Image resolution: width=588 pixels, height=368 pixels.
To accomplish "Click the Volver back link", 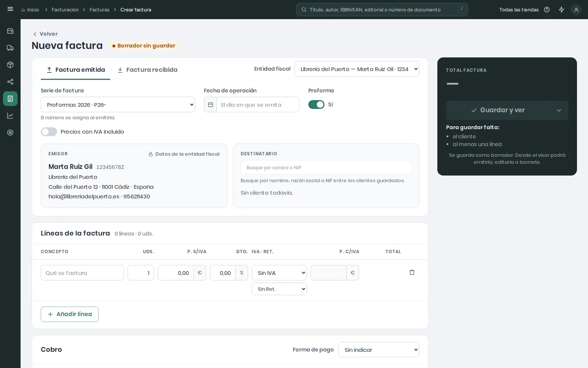I will tap(46, 34).
